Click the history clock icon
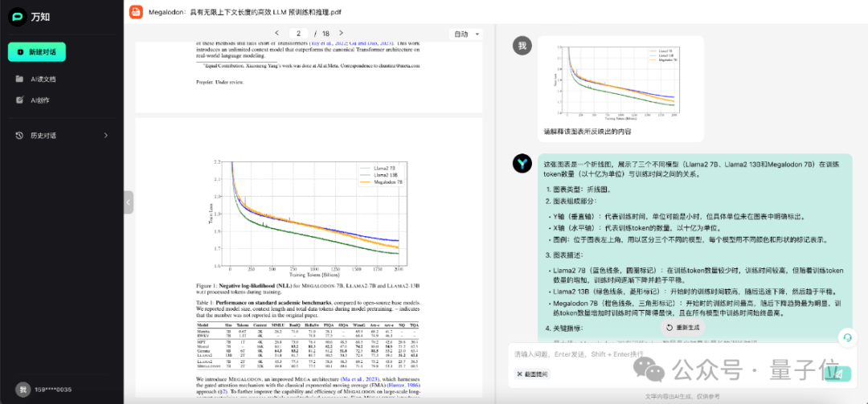 click(19, 136)
